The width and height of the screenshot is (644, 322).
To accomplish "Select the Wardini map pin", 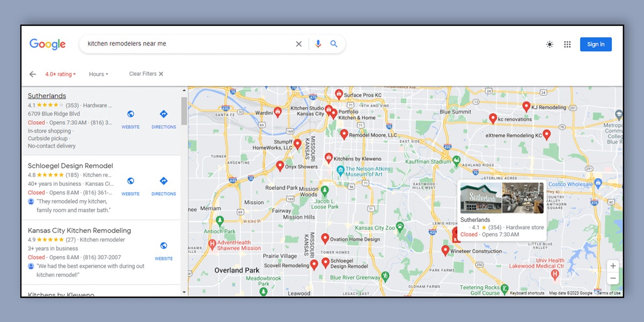I will [277, 112].
